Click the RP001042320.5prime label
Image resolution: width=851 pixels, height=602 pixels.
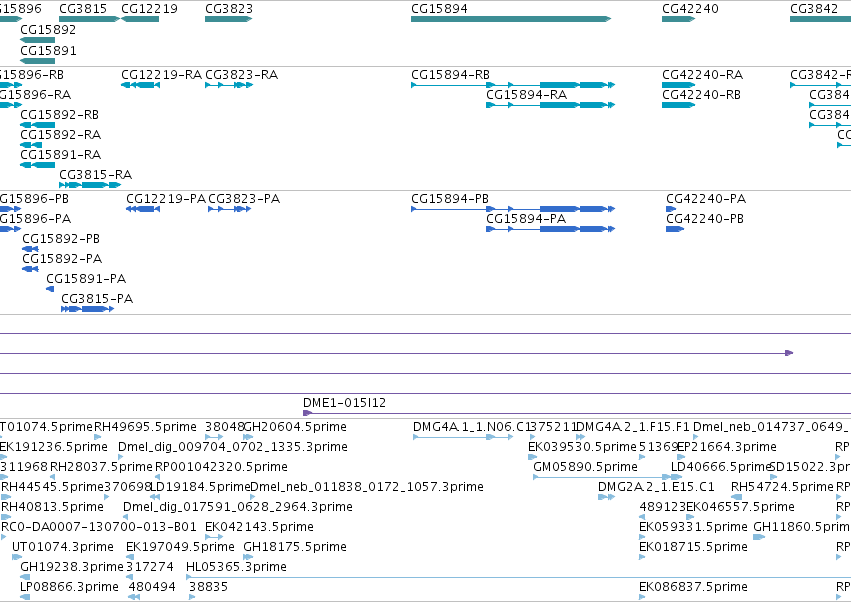tap(221, 467)
